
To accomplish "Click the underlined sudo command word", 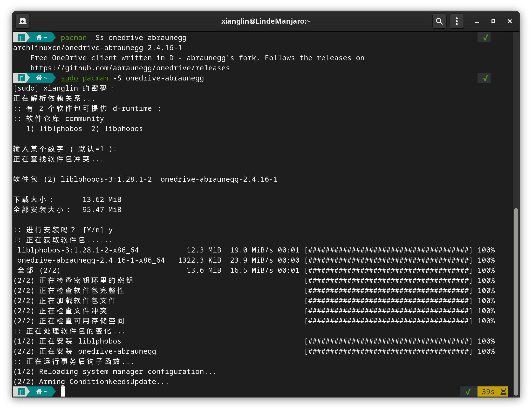I will [69, 78].
